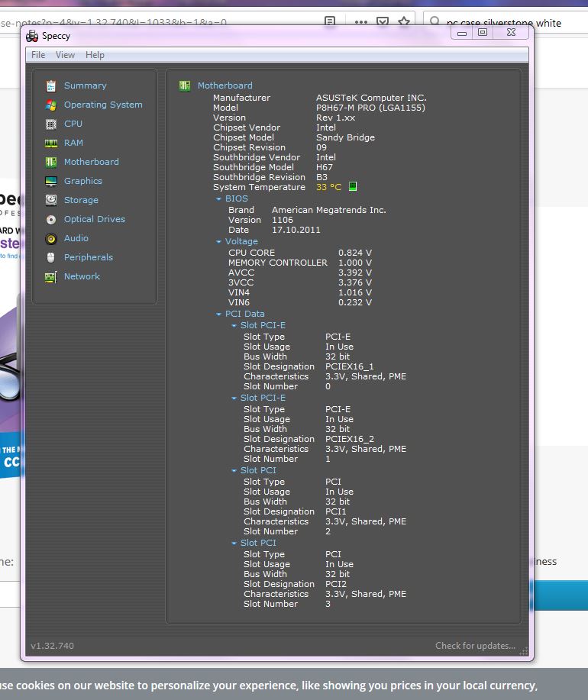Click the Peripherals mouse icon
Image resolution: width=588 pixels, height=700 pixels.
click(x=51, y=257)
